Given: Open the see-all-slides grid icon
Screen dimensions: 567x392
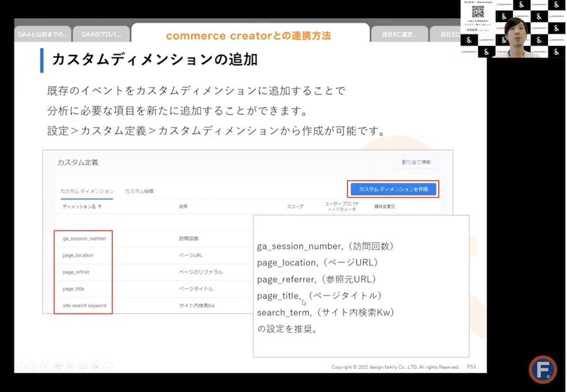Looking at the screenshot, I should tap(58, 367).
